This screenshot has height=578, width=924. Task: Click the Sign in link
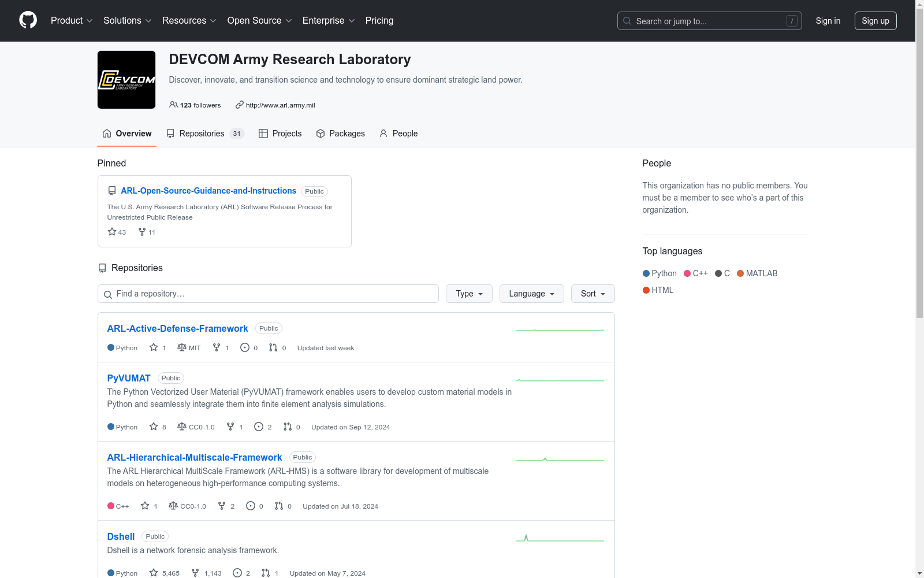(828, 21)
